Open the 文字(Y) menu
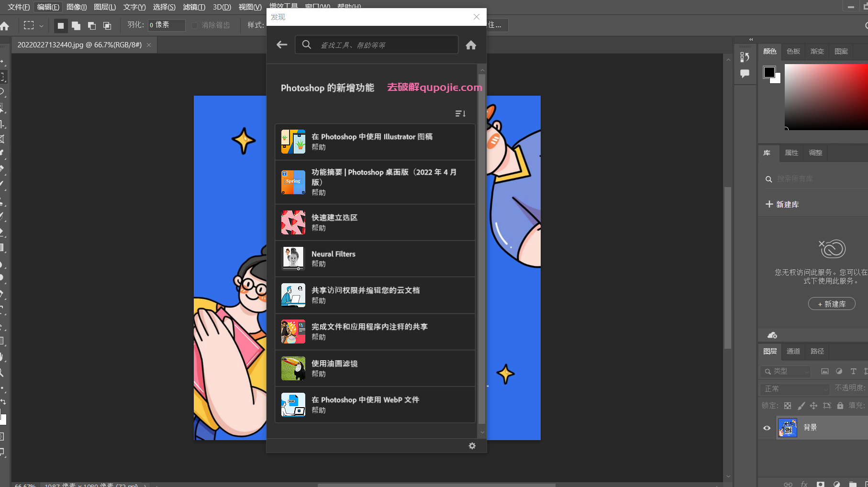This screenshot has height=487, width=868. 134,7
